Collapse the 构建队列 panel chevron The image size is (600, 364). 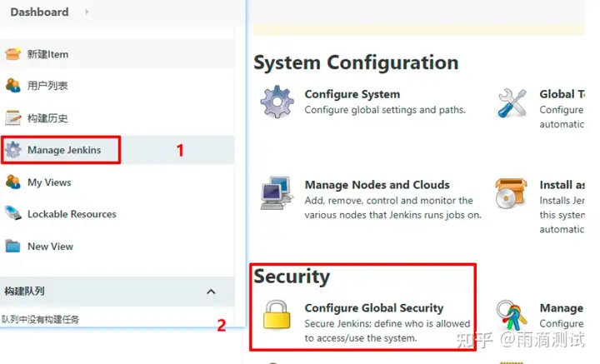click(x=211, y=292)
